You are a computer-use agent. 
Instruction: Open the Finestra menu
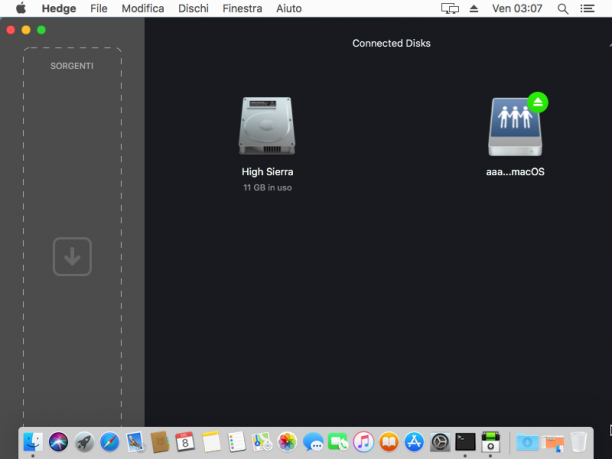[242, 8]
